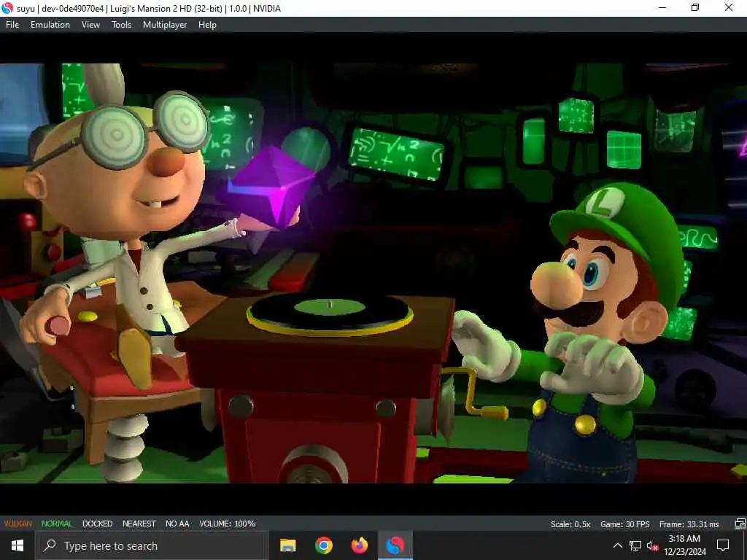Click the taskbar search box
Screen dimensions: 747x560
click(152, 545)
